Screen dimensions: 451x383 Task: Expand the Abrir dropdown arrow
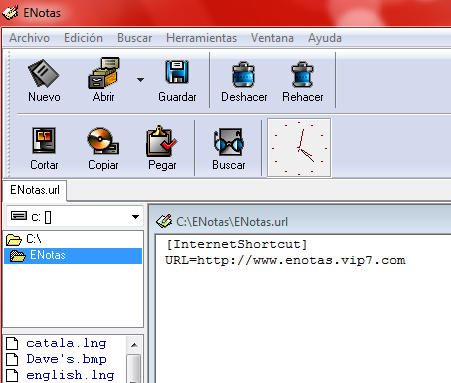coord(140,80)
